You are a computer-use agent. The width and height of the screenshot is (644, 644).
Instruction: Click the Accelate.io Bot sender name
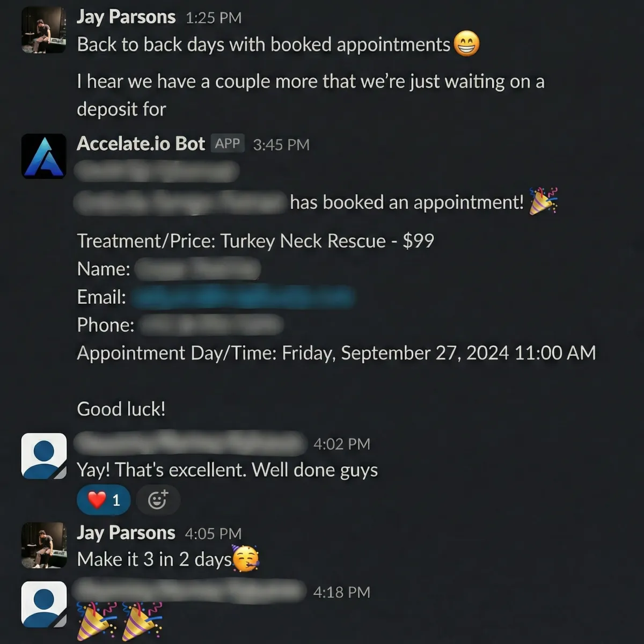point(141,144)
